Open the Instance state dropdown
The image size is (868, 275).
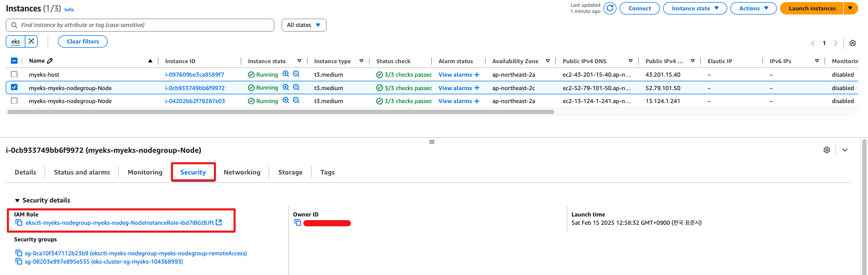click(x=696, y=8)
